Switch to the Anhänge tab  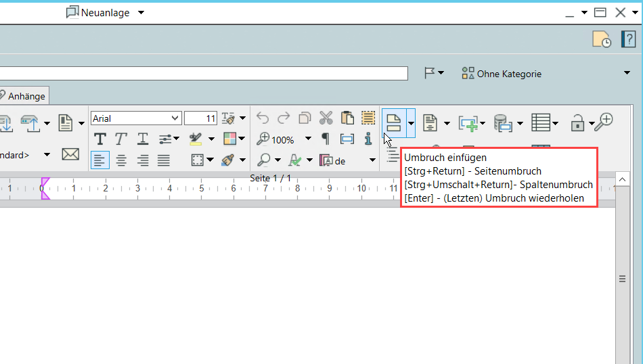click(x=26, y=96)
